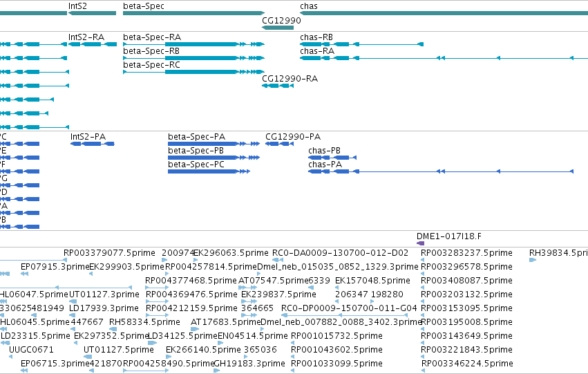Select the RC0-DA0009-130700-012-D02 label

[340, 253]
